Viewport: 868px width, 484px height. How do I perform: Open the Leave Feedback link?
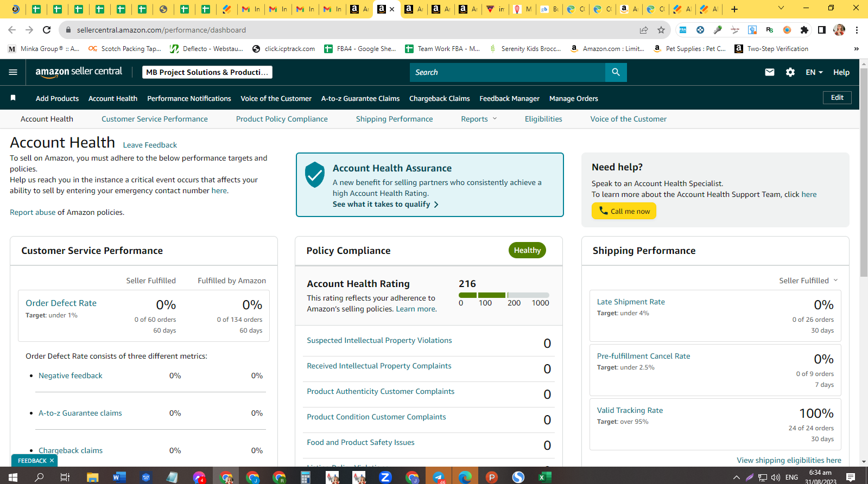tap(150, 145)
